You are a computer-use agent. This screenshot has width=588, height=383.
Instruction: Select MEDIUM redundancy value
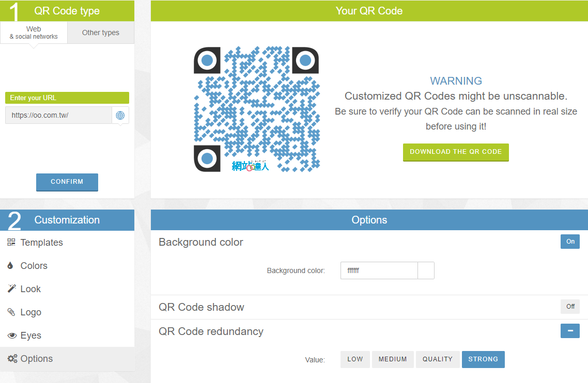tap(393, 359)
